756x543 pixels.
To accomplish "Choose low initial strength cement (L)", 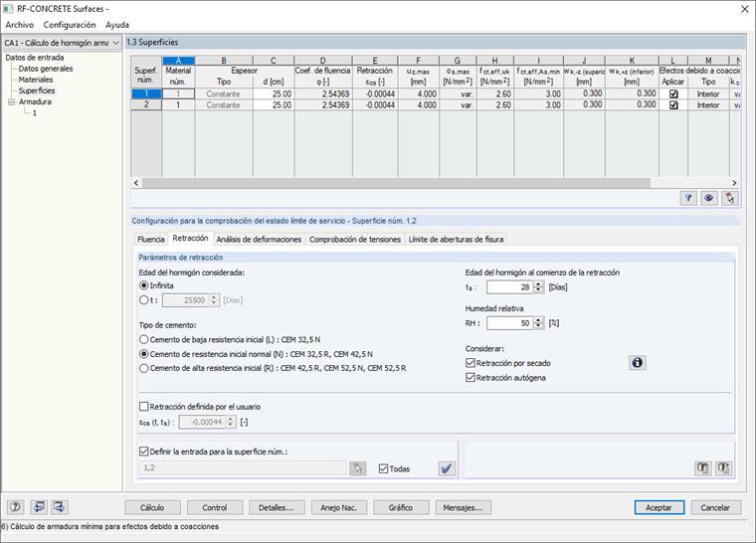I will tap(143, 339).
